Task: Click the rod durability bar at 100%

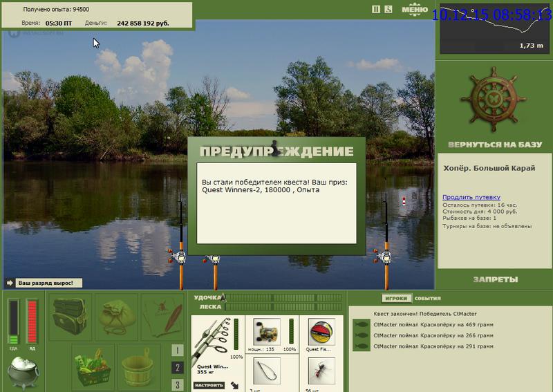Action: tap(236, 335)
